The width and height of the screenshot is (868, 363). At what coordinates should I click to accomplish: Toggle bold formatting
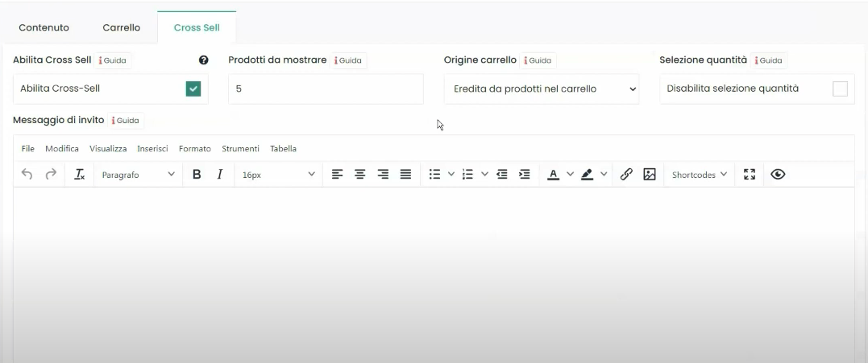pos(197,175)
